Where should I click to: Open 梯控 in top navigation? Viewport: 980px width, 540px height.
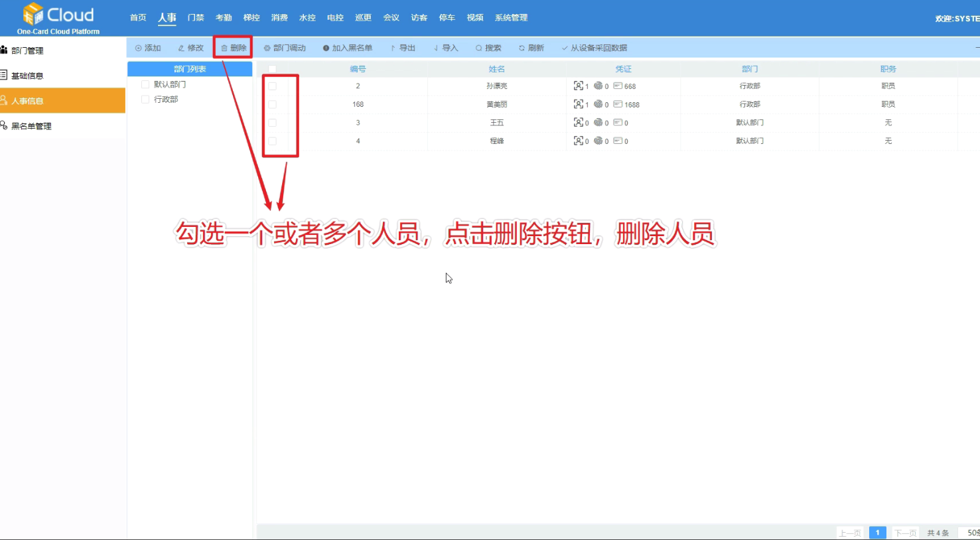tap(251, 18)
